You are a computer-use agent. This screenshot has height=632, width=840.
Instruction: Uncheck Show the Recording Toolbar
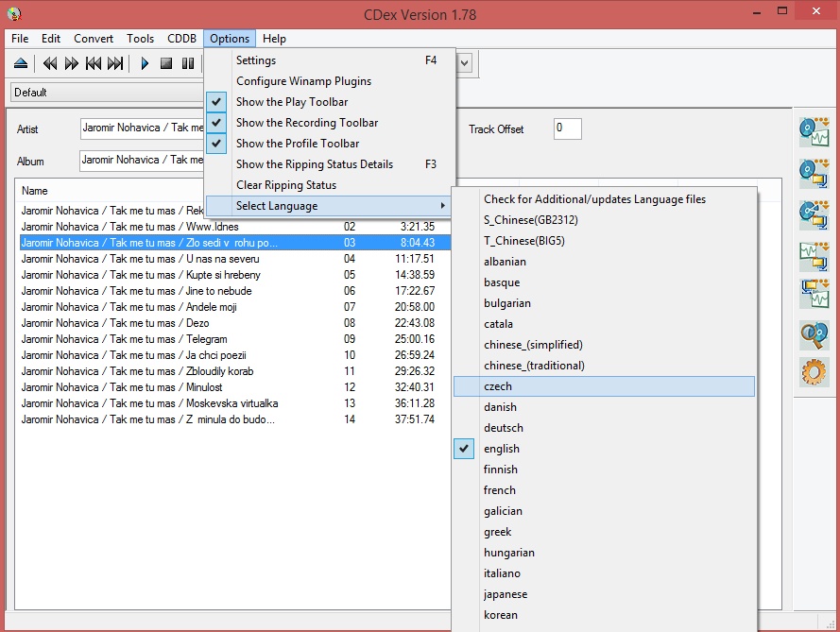click(x=306, y=123)
